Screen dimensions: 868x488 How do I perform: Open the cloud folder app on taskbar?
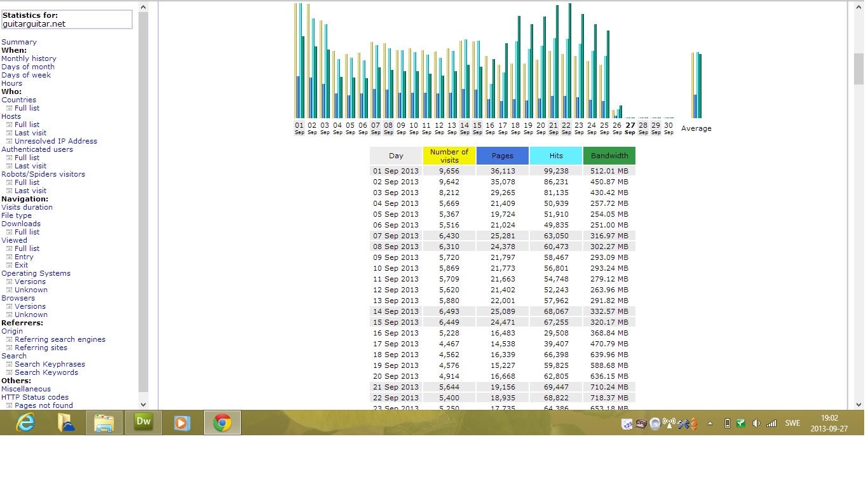click(x=66, y=423)
